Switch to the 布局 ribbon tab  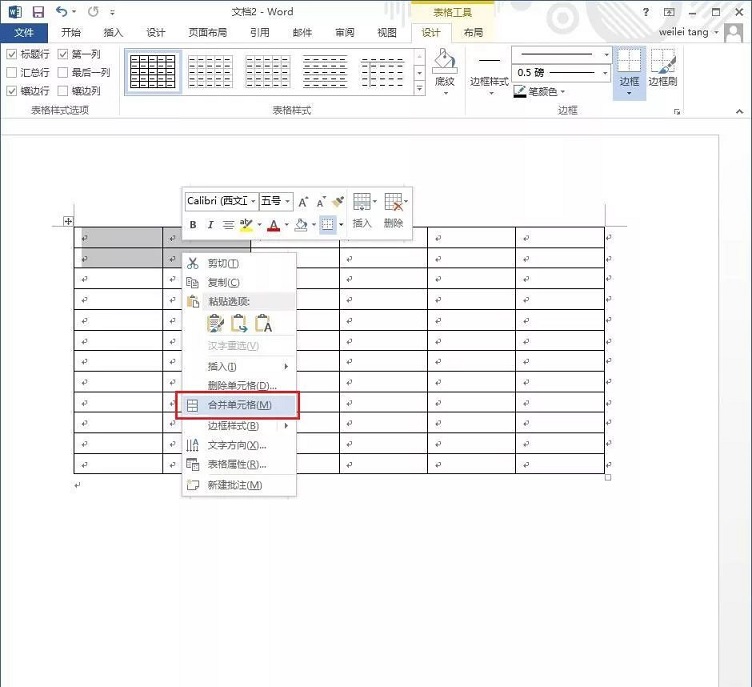(472, 32)
